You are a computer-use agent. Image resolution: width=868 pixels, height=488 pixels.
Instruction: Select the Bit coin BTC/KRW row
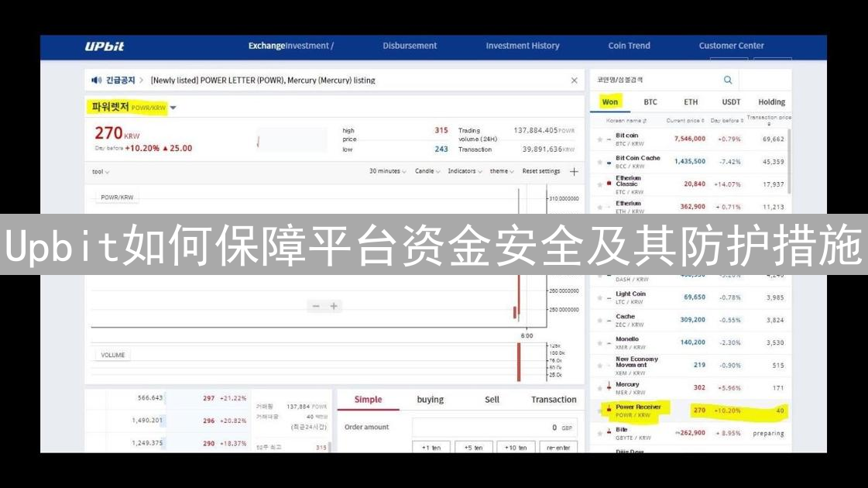pos(691,139)
